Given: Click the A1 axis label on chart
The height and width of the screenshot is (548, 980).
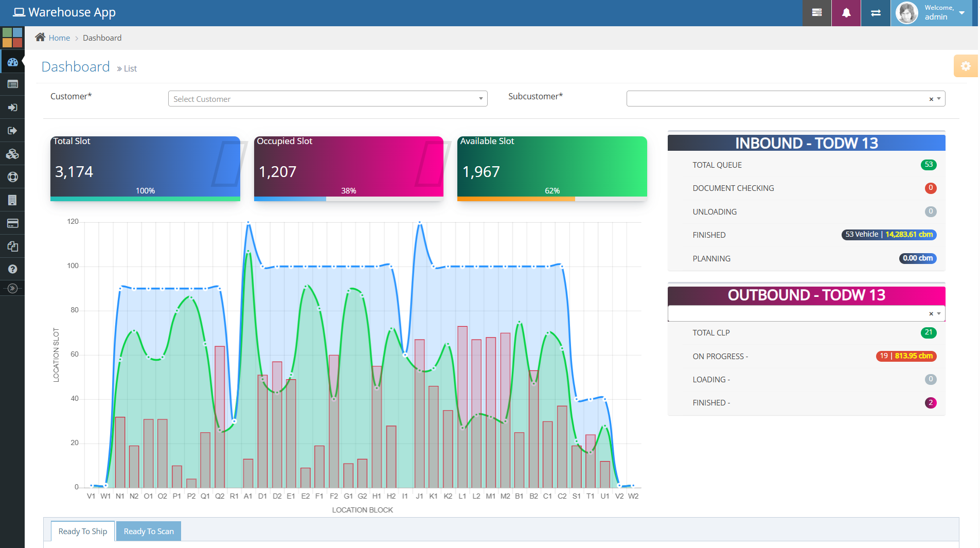Looking at the screenshot, I should point(248,496).
